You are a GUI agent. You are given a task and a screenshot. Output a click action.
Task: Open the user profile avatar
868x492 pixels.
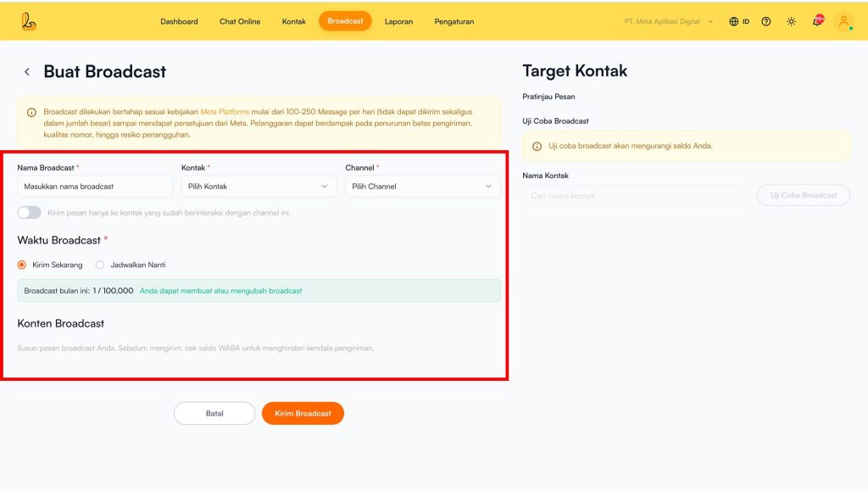point(844,21)
